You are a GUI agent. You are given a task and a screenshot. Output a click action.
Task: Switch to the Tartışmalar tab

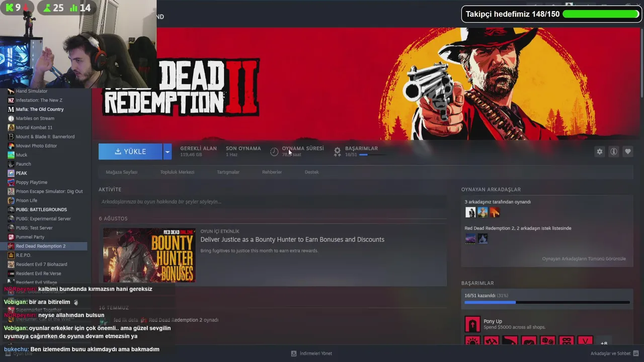click(x=228, y=172)
